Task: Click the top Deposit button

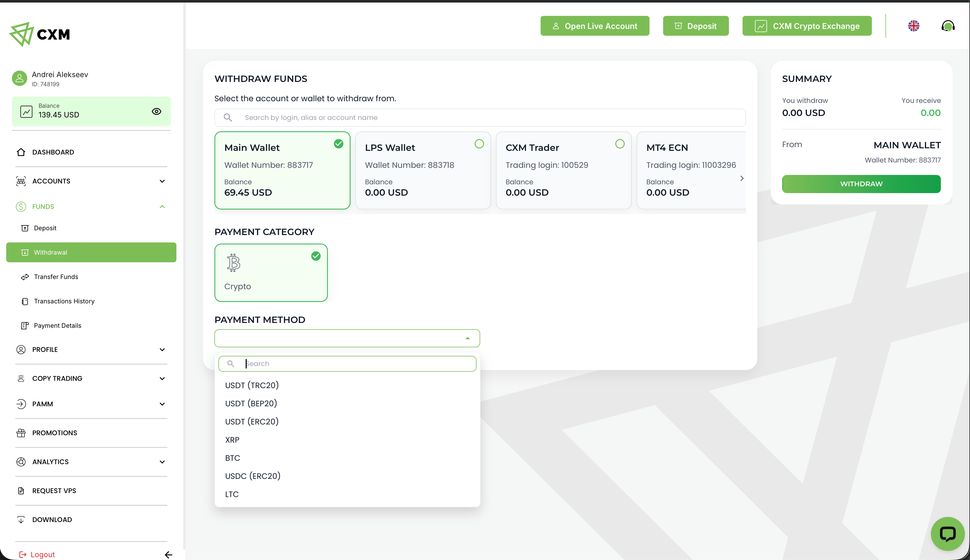Action: pos(695,26)
